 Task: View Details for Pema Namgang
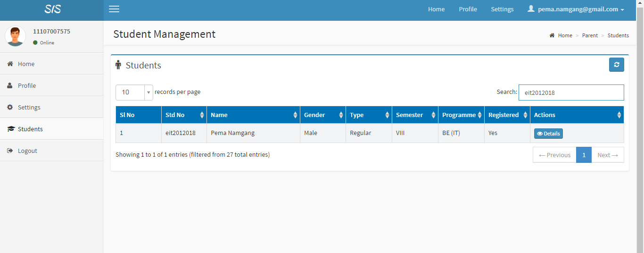(548, 134)
